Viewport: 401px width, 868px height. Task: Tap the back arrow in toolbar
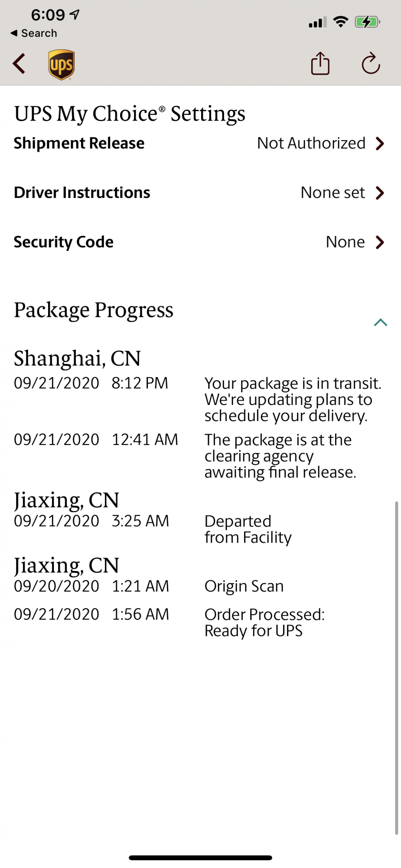tap(19, 64)
